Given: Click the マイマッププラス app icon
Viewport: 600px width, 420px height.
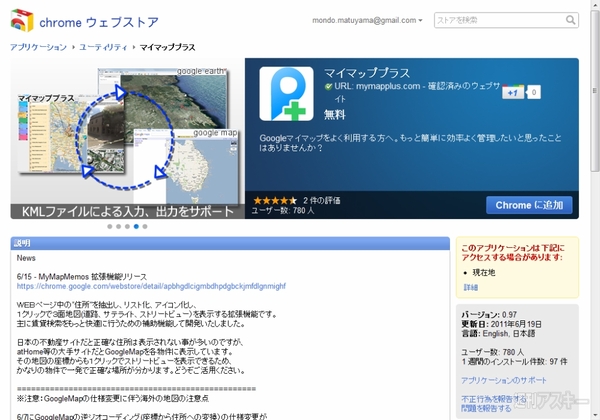Looking at the screenshot, I should (x=286, y=94).
